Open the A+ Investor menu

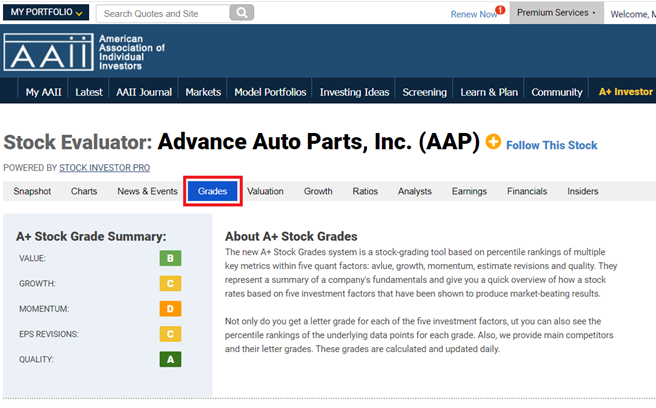point(625,92)
